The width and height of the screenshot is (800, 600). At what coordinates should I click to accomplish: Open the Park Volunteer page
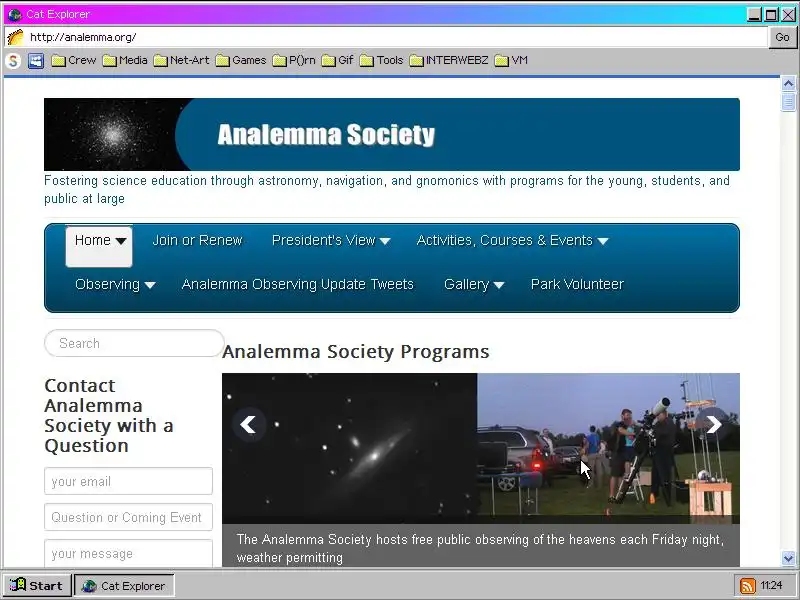577,285
